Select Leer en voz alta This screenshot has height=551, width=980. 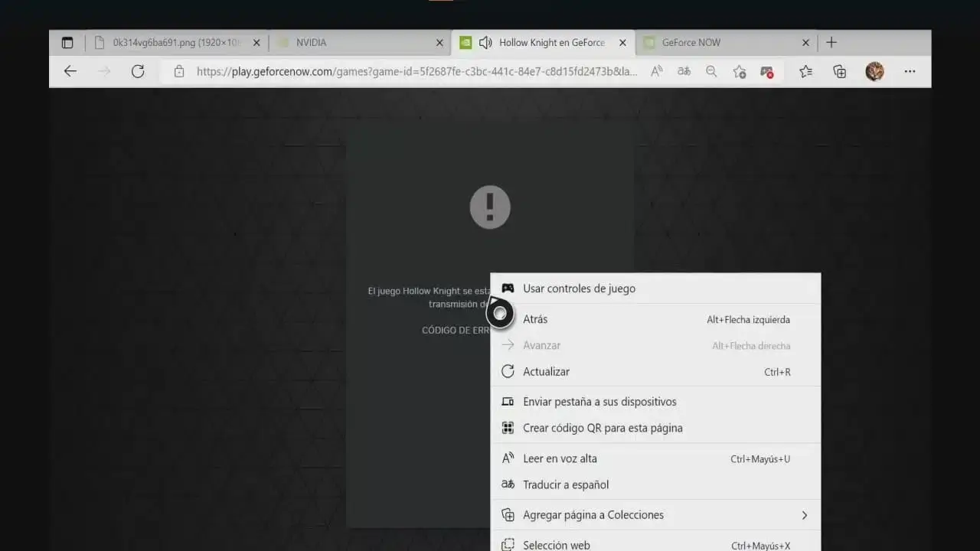tap(655, 458)
